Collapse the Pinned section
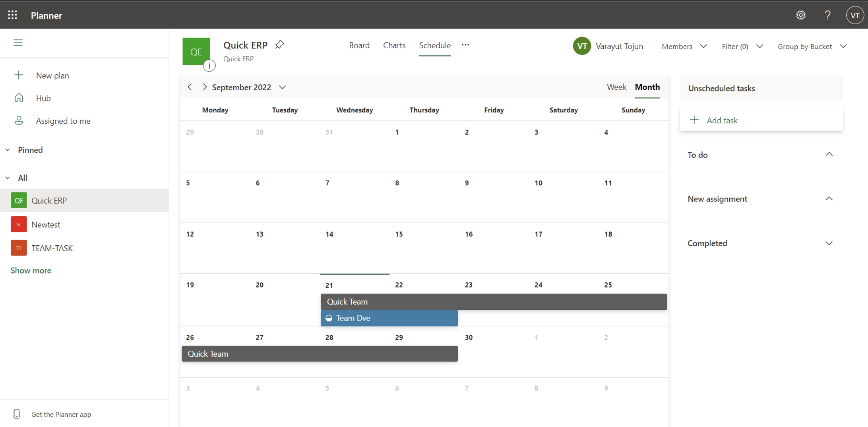Screen dimensions: 868x427 pyautogui.click(x=8, y=150)
